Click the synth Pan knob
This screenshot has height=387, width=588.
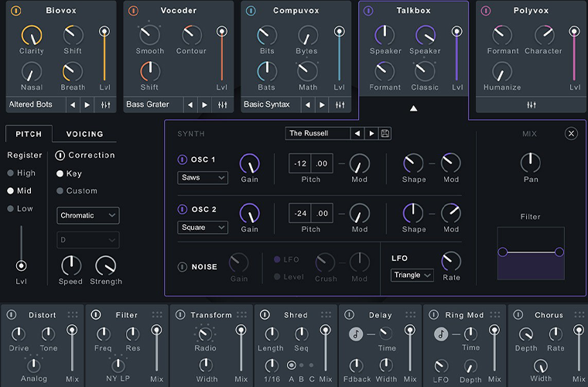pos(531,163)
